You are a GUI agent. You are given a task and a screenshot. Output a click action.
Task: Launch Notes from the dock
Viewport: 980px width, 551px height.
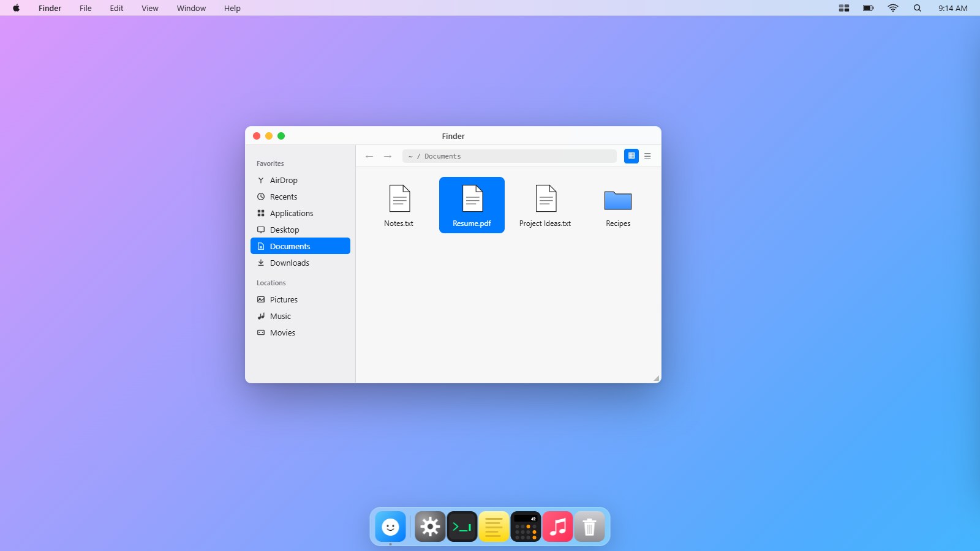click(494, 527)
